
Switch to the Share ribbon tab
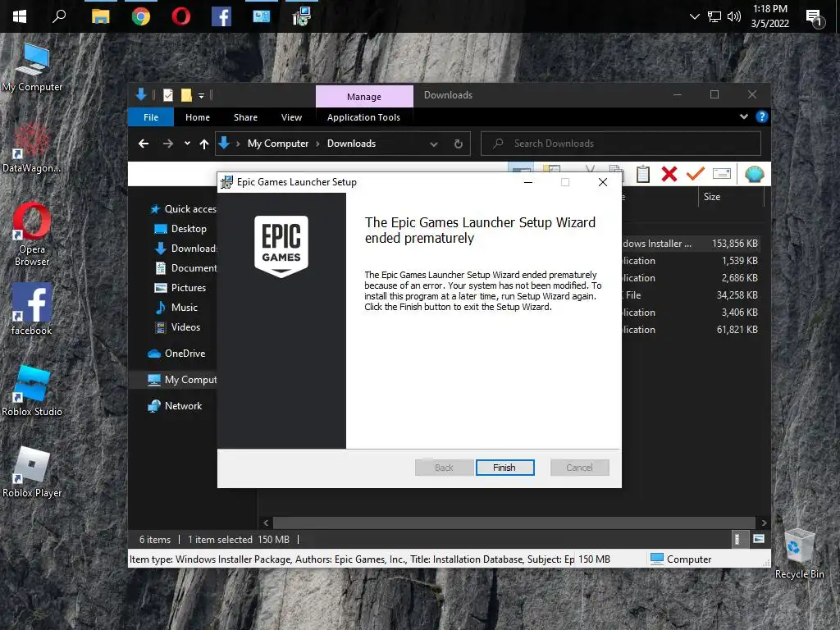point(245,116)
